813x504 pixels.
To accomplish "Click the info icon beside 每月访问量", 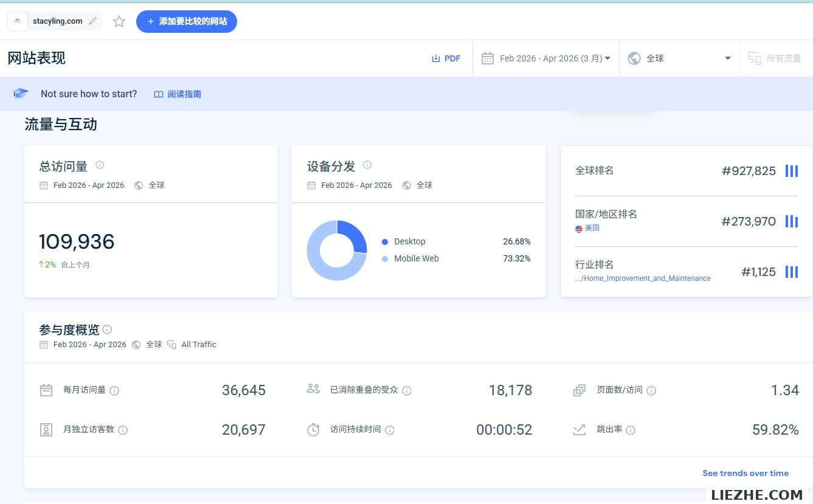I will (114, 390).
